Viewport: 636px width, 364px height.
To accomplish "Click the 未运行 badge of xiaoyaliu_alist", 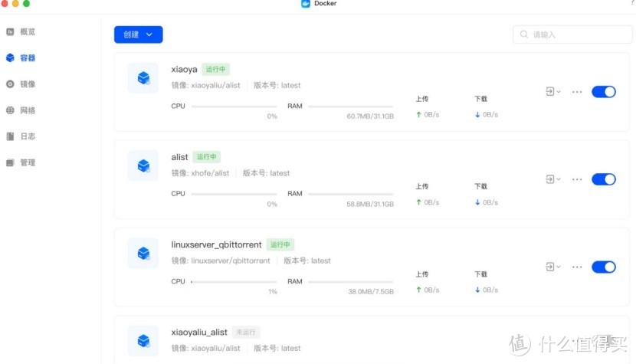I will point(246,333).
